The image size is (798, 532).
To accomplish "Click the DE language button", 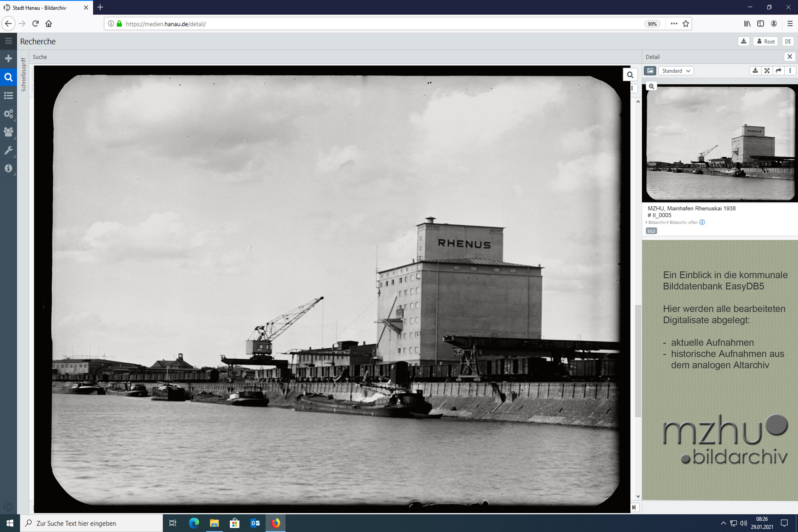I will point(787,41).
